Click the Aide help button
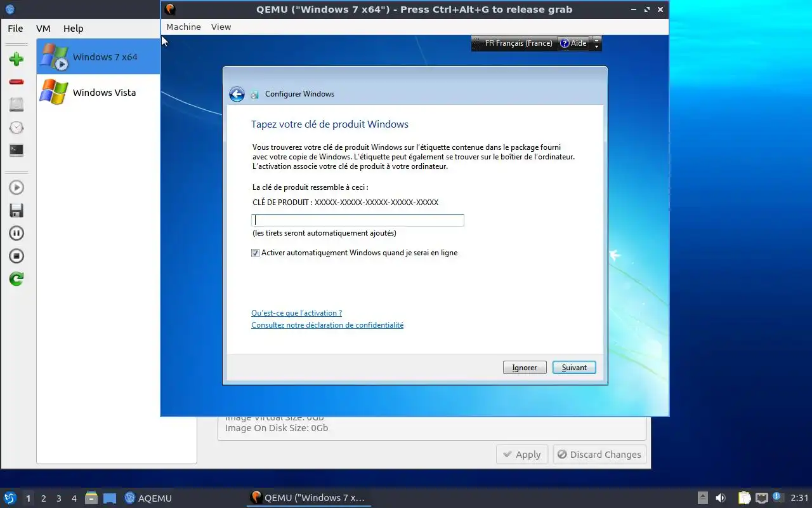The width and height of the screenshot is (812, 508). [573, 43]
